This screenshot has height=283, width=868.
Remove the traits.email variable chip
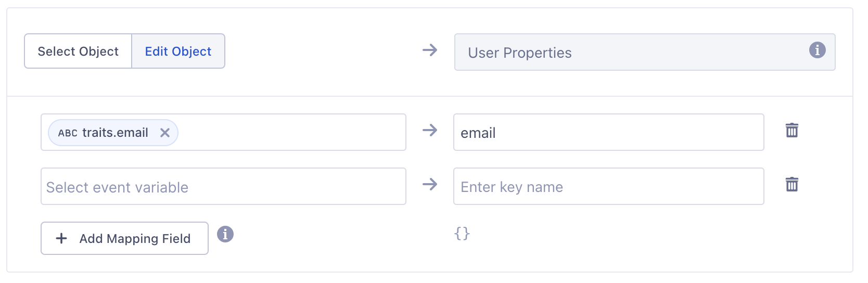[165, 133]
